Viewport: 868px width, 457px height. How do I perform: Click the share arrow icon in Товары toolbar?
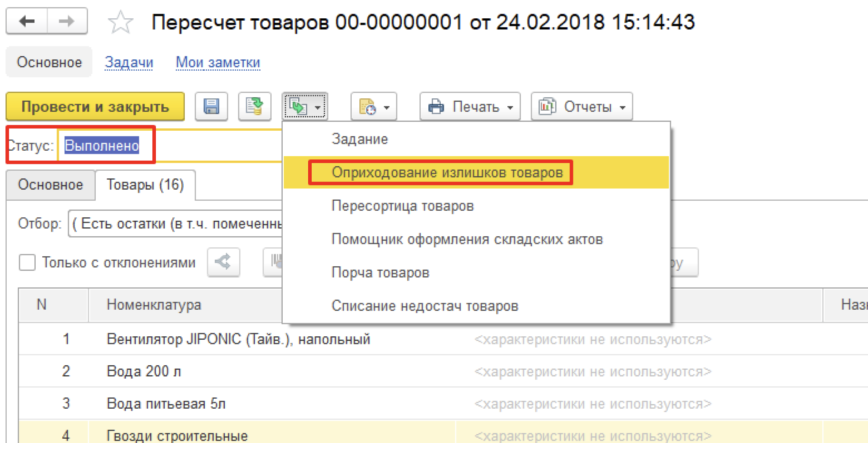(223, 262)
